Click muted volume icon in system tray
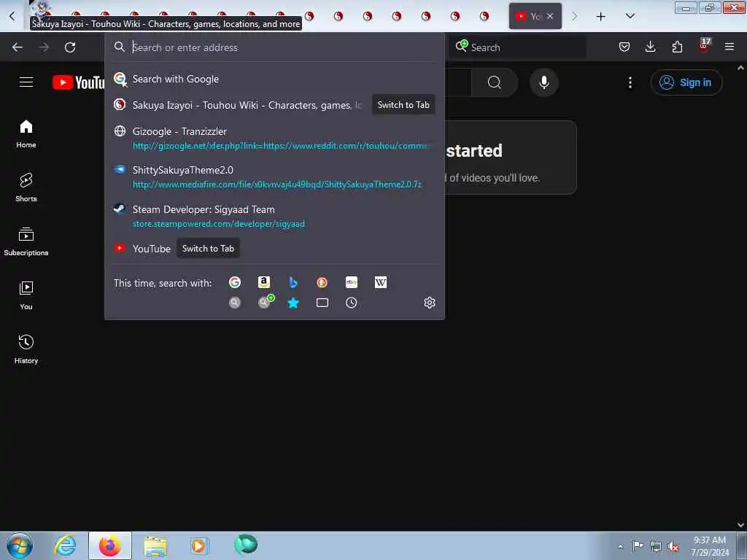 click(673, 547)
